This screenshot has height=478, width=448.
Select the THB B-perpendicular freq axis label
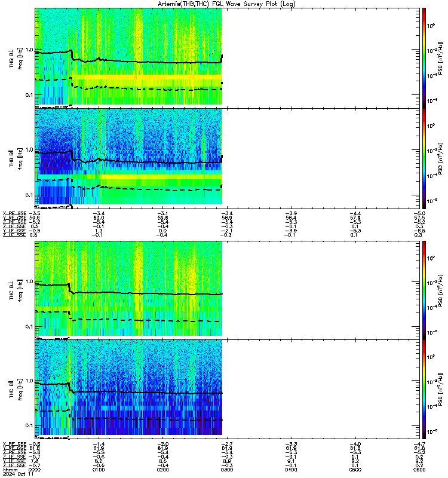16,59
